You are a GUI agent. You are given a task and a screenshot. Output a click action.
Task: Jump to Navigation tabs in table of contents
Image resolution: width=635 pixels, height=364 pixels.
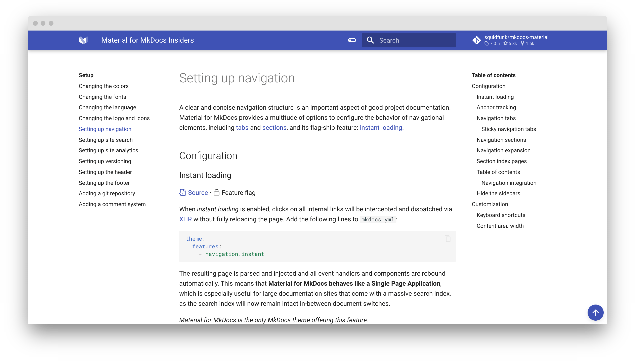(496, 118)
